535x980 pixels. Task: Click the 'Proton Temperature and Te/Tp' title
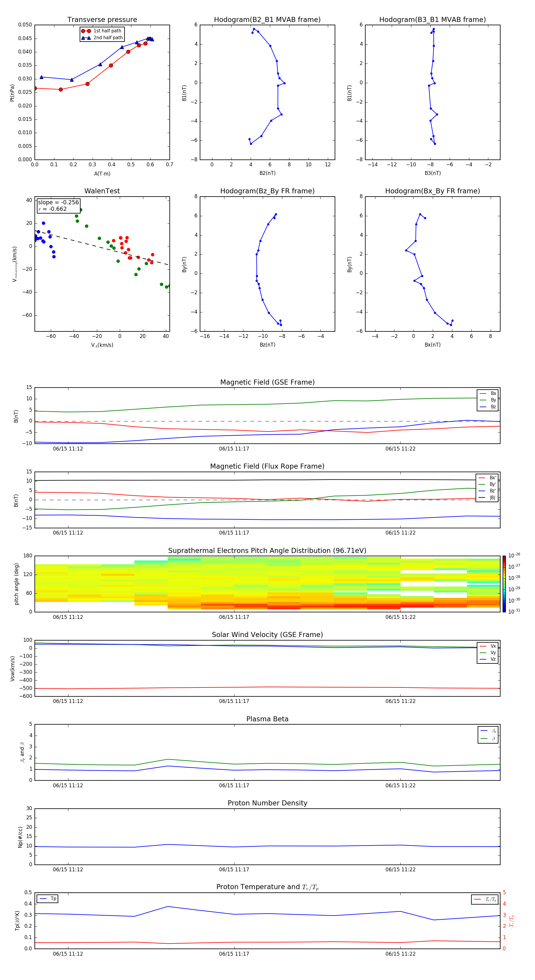pos(267,887)
